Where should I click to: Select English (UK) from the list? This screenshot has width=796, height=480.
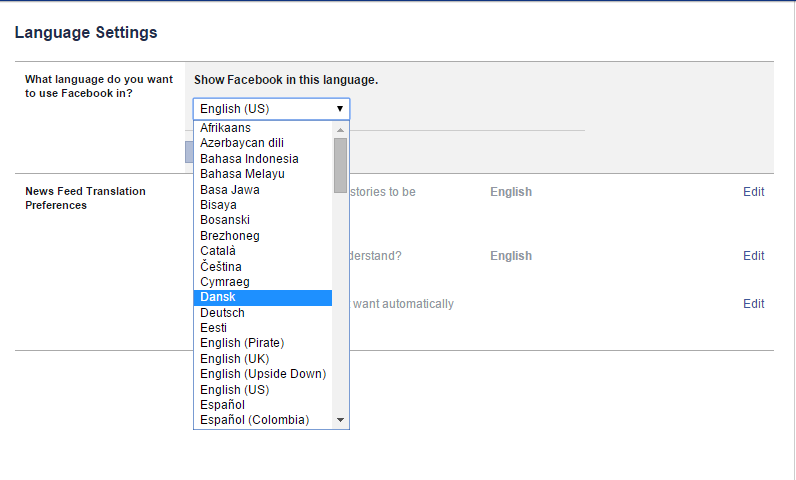coord(263,359)
